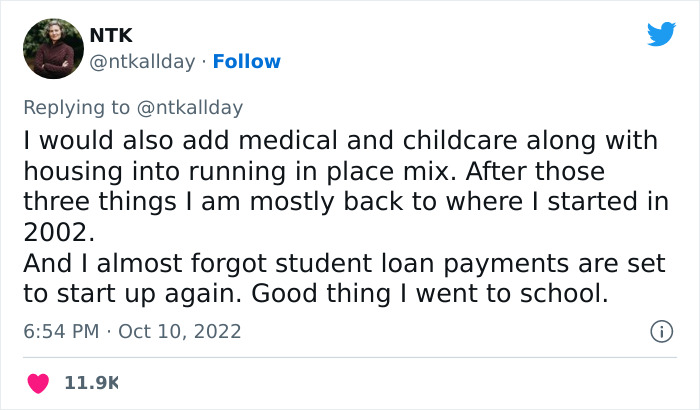Click the Twitter bird logo

(x=661, y=35)
